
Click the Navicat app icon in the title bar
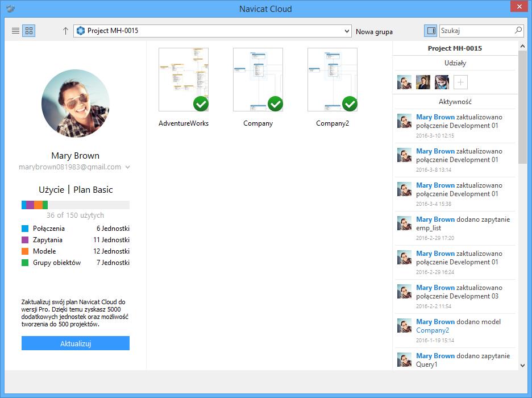tap(11, 9)
